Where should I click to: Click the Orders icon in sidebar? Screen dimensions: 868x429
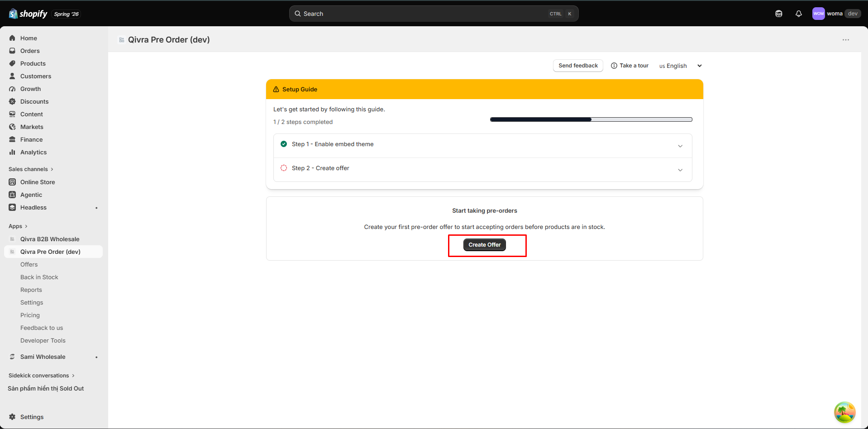click(x=12, y=51)
